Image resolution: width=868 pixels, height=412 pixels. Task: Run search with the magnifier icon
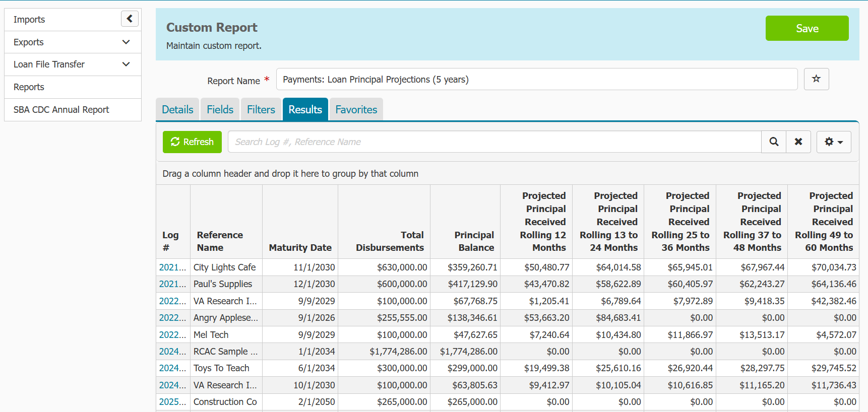774,142
